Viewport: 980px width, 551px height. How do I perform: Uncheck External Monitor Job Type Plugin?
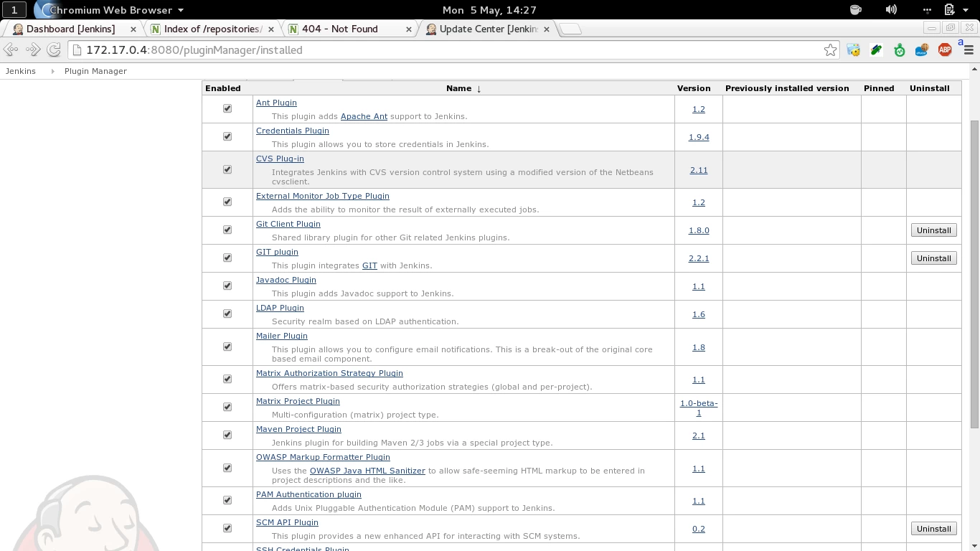[x=227, y=202]
